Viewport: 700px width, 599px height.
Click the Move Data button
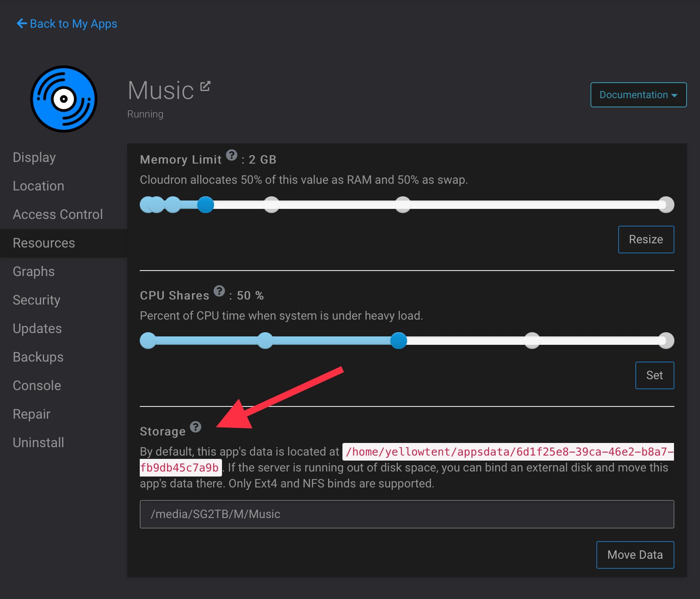pos(635,555)
